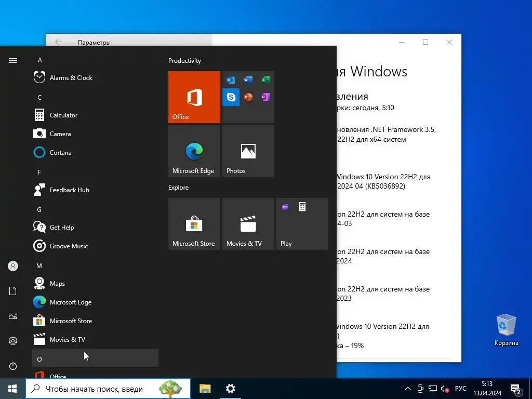The height and width of the screenshot is (399, 532).
Task: Jump to letter A section header
Action: tap(95, 60)
